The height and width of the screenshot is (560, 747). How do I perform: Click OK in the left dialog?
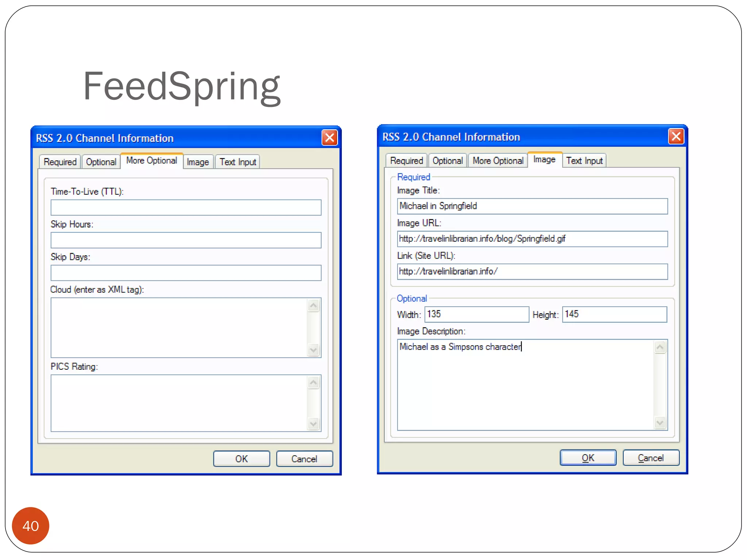(241, 459)
